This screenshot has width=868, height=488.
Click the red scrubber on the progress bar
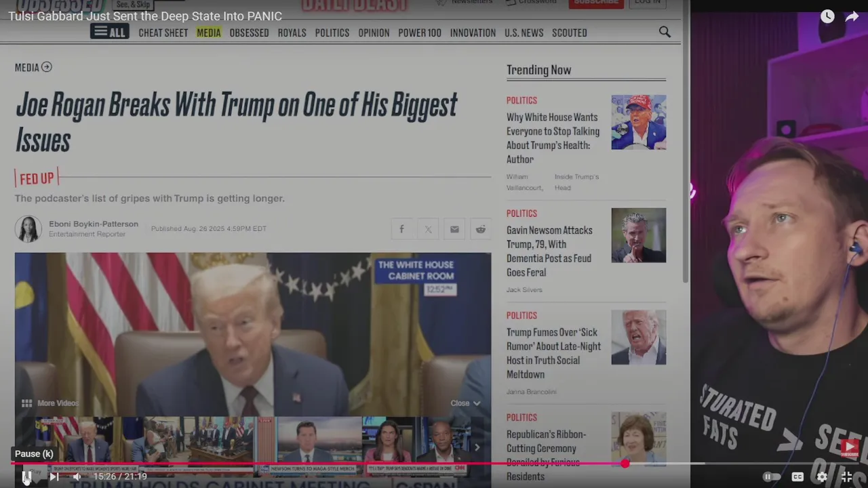625,464
